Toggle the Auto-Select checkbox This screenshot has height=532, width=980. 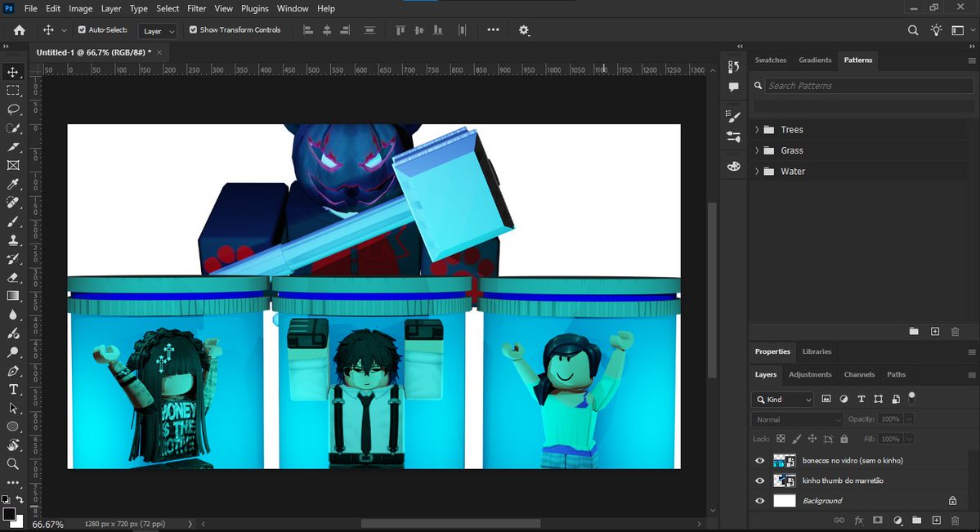82,29
